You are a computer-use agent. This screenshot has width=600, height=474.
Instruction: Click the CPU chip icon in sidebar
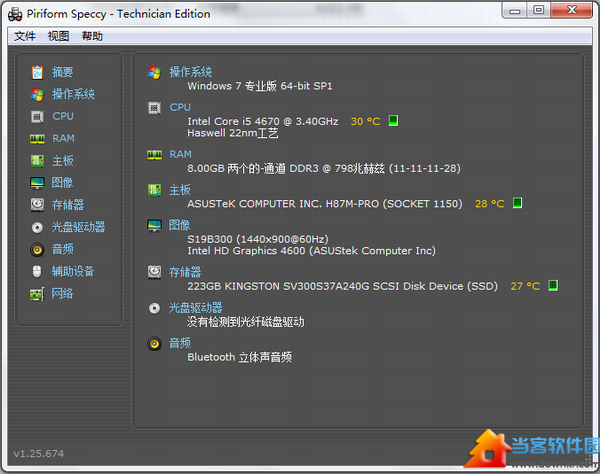(37, 117)
